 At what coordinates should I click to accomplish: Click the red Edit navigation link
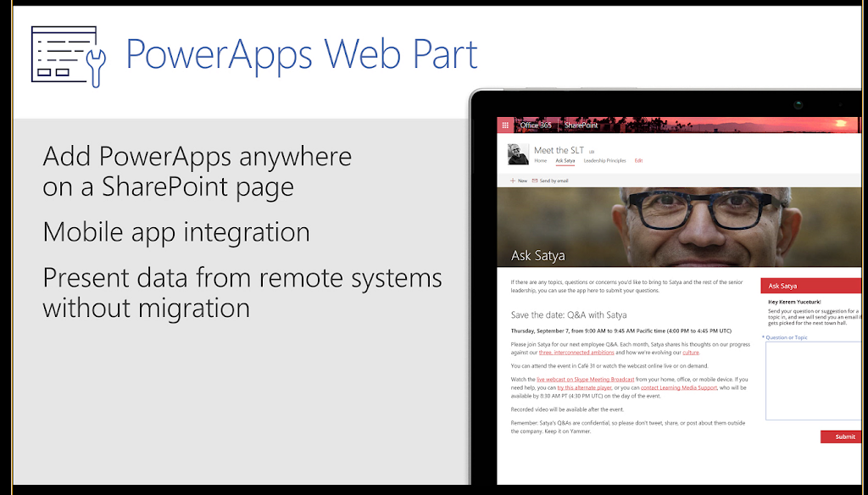tap(638, 160)
